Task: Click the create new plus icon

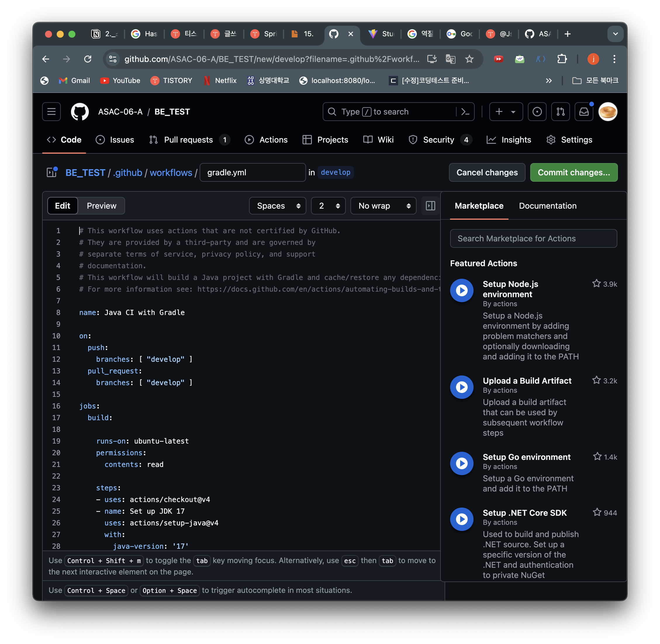Action: tap(499, 112)
